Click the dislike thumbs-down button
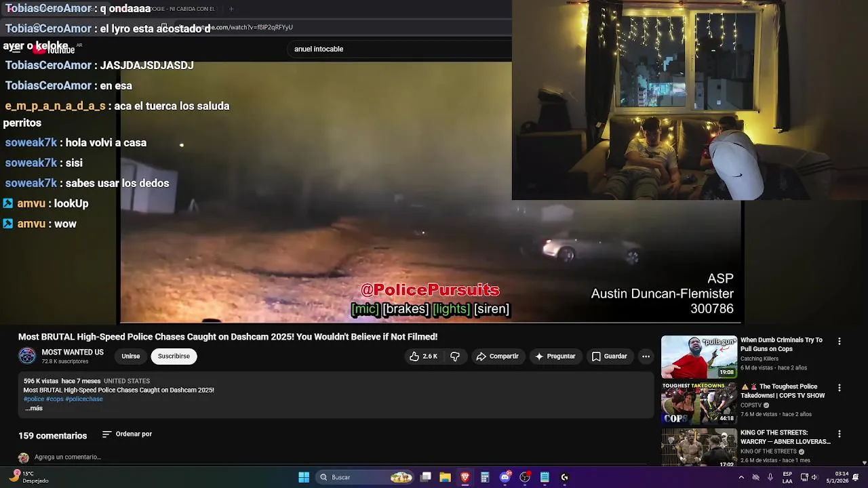The height and width of the screenshot is (488, 868). tap(456, 357)
